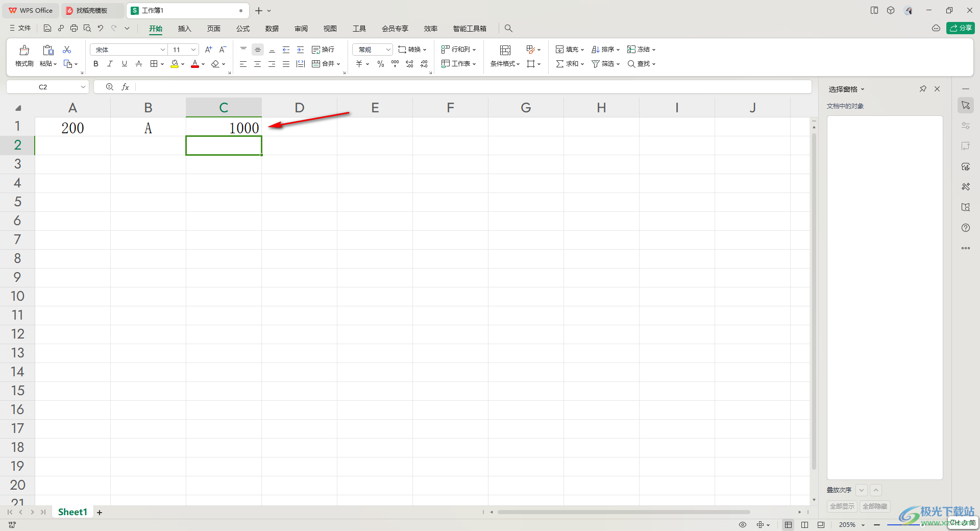The width and height of the screenshot is (980, 531).
Task: Open the Formulas (公式) tab
Action: (x=243, y=29)
